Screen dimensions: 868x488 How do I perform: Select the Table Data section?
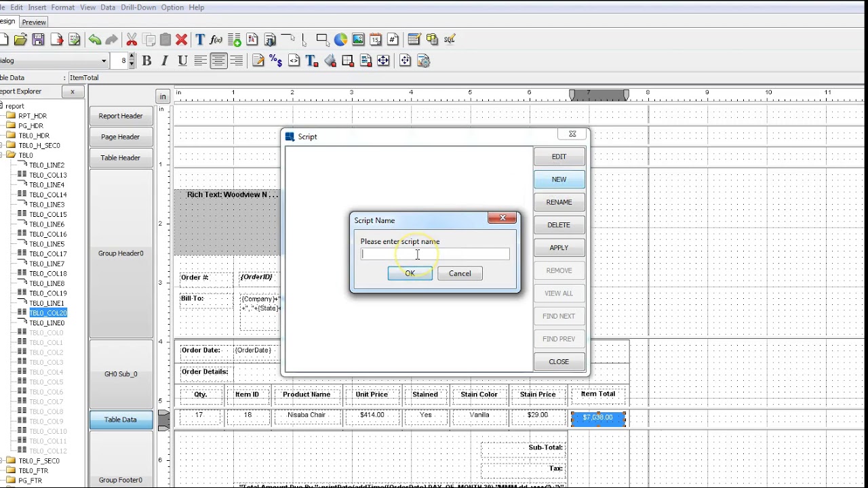click(x=121, y=420)
